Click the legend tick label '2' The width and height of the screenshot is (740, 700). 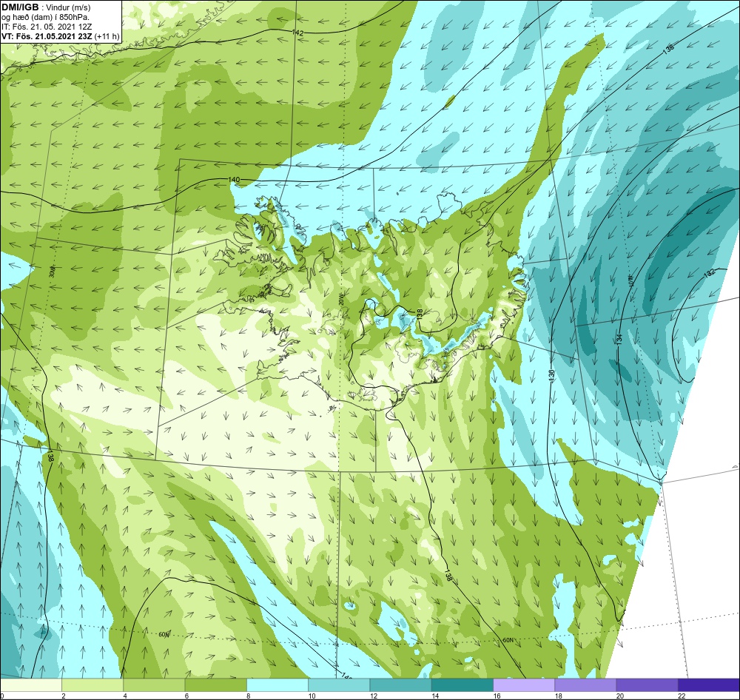63,696
